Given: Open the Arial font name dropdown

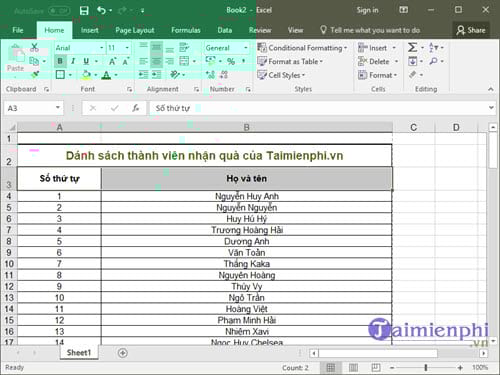Looking at the screenshot, I should (x=101, y=48).
